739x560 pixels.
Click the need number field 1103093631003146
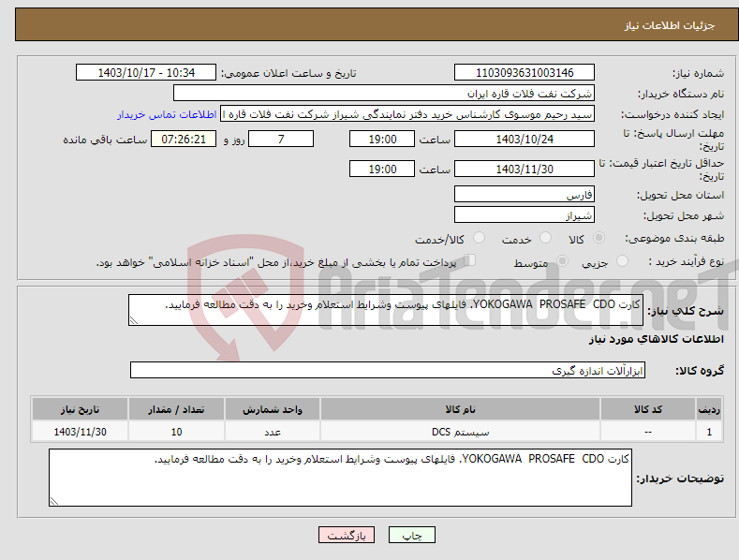[x=525, y=73]
